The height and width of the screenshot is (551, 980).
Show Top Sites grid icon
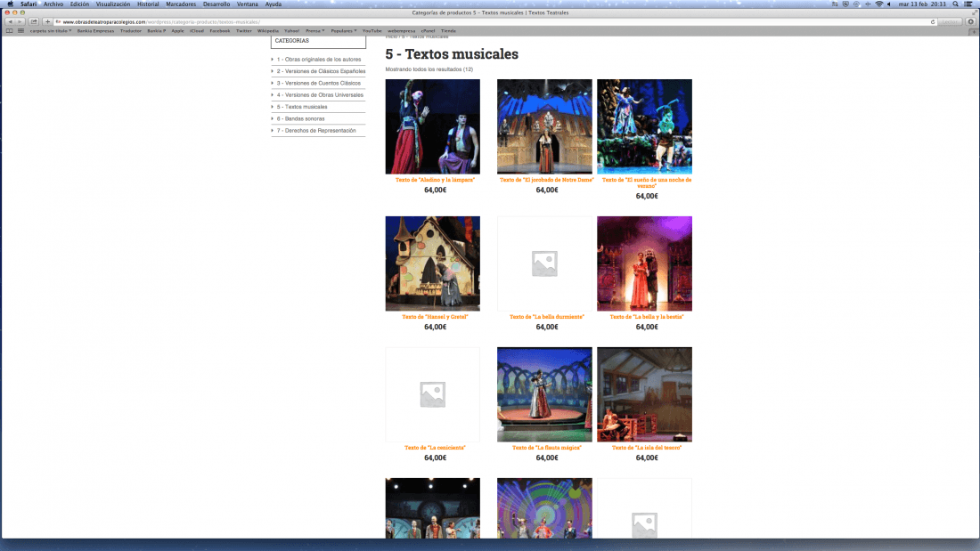20,30
